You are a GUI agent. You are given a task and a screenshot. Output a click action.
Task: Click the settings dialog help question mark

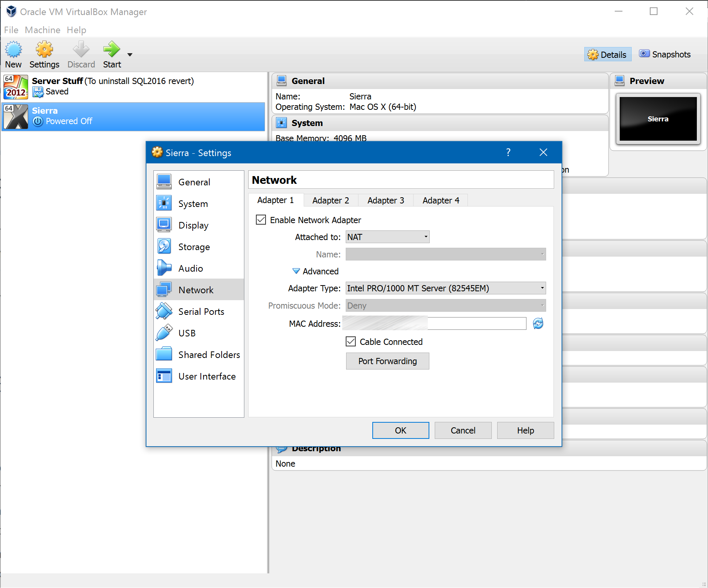(x=508, y=153)
